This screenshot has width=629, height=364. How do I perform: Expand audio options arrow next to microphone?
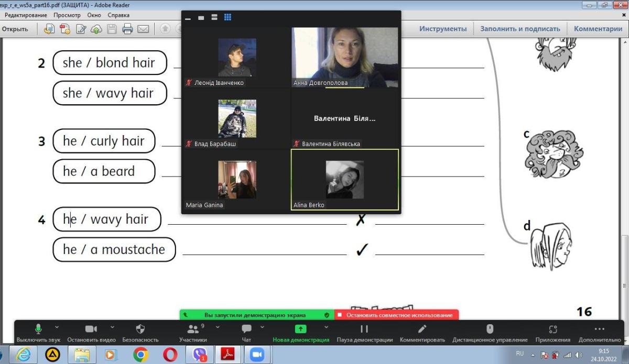pos(57,327)
